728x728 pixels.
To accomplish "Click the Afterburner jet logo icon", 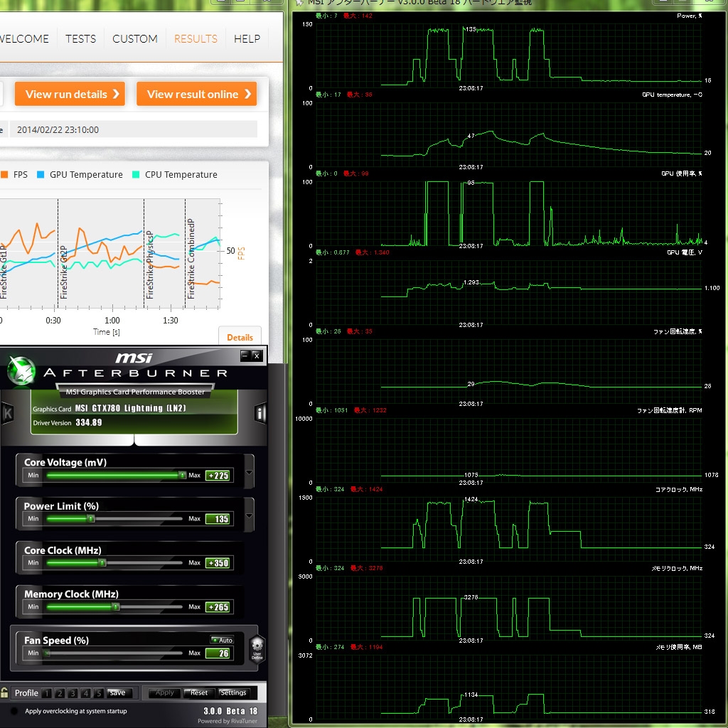I will click(21, 371).
